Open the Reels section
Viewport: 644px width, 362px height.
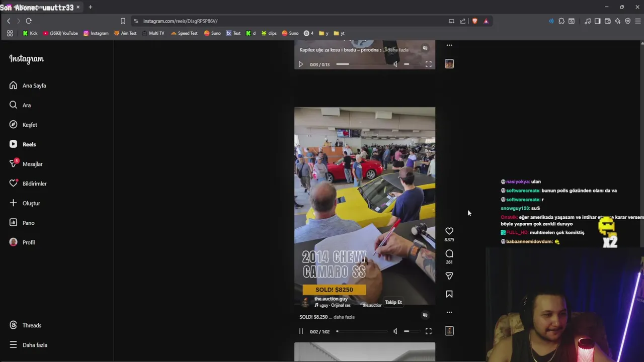tap(23, 144)
